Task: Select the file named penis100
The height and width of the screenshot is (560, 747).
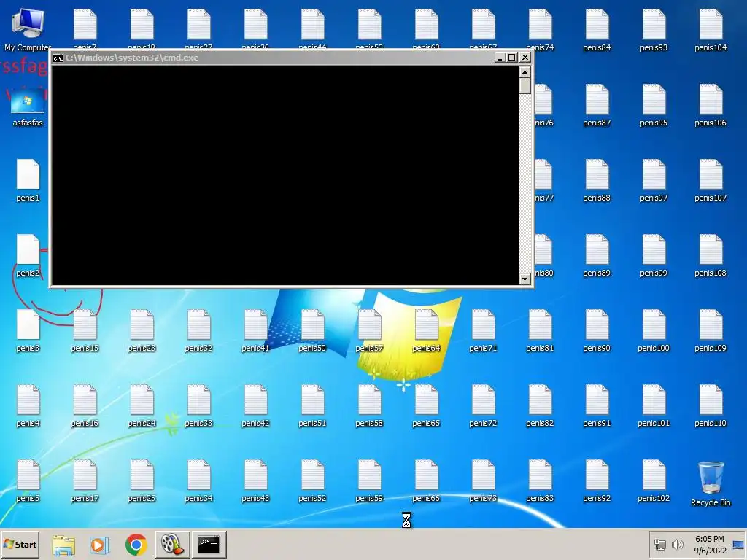Action: (654, 332)
